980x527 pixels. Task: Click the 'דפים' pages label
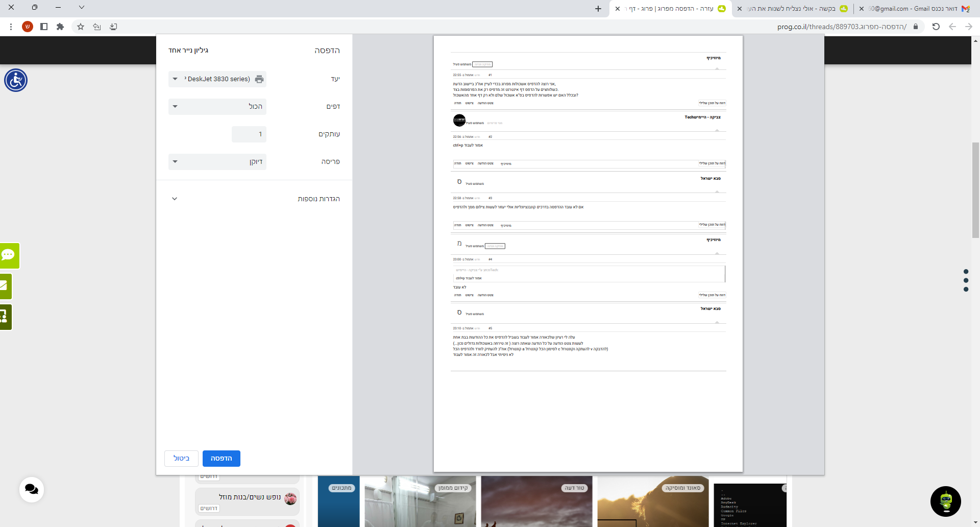tap(333, 107)
